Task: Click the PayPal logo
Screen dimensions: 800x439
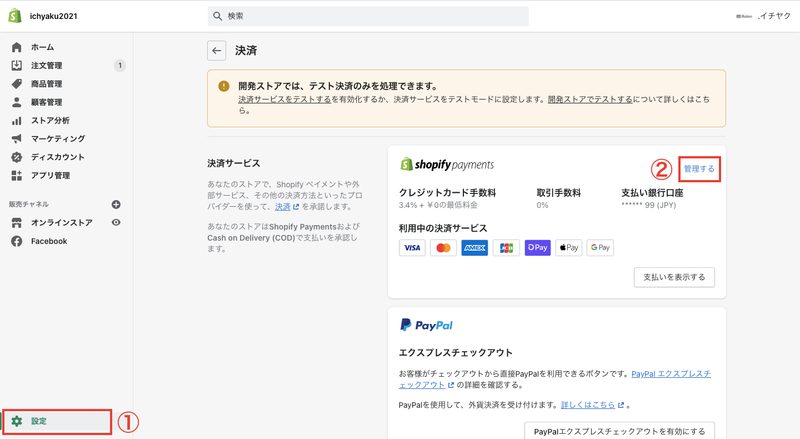Action: click(x=426, y=325)
